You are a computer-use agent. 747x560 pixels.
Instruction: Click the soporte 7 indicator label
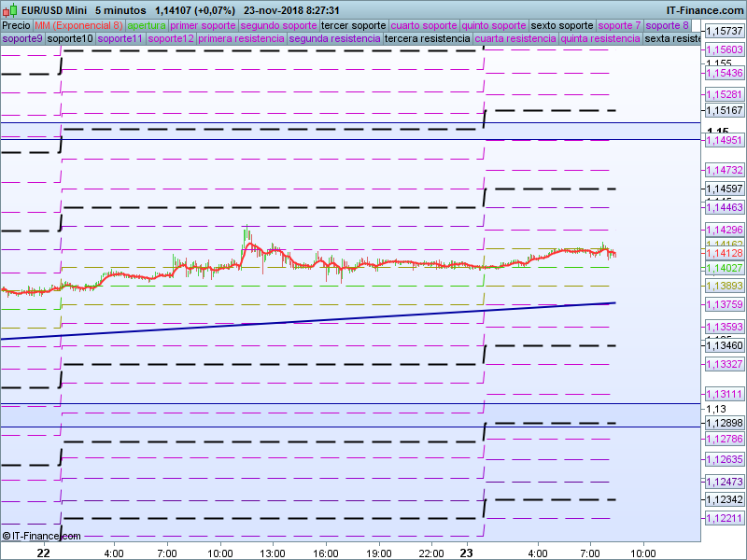[x=620, y=25]
